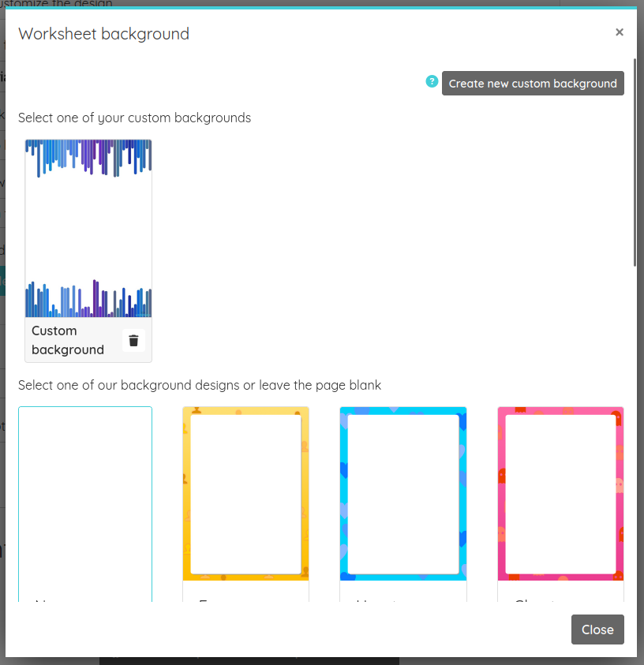This screenshot has width=644, height=665.
Task: Click the teal button peeking at dialog's left edge
Action: tap(3, 280)
